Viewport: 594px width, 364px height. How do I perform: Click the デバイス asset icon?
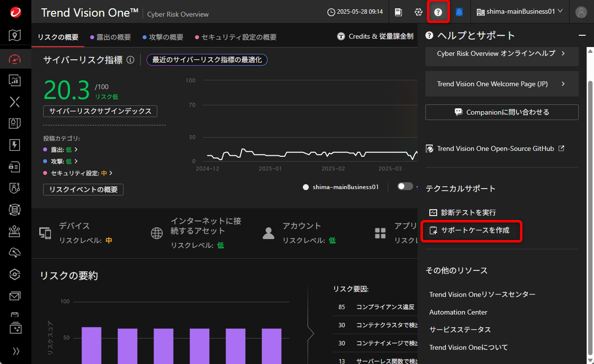tap(45, 233)
